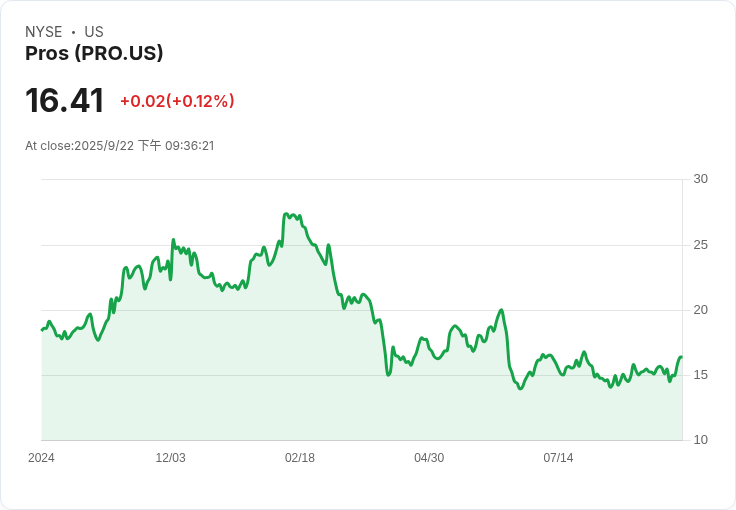Select the 07/14 date on the x-axis
Image resolution: width=736 pixels, height=510 pixels.
[557, 458]
